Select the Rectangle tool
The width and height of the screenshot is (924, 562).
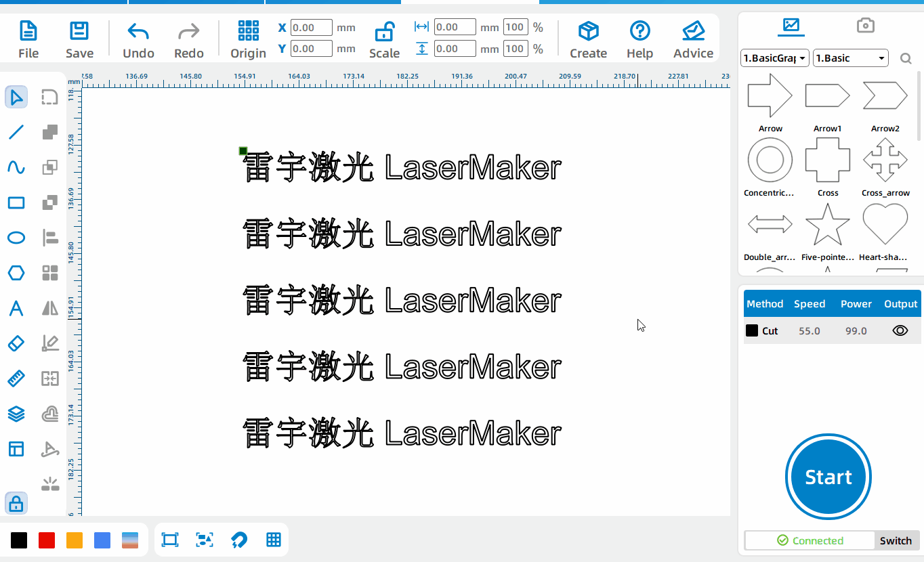coord(16,202)
